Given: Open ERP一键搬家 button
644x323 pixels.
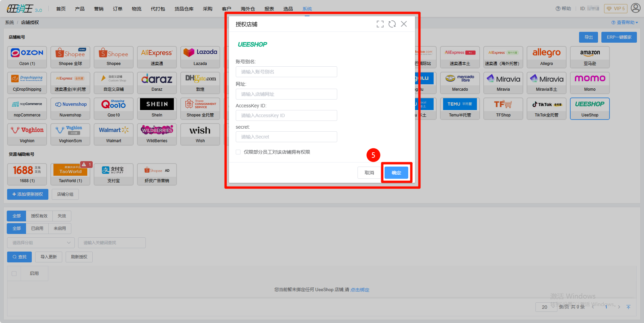Looking at the screenshot, I should pyautogui.click(x=619, y=37).
